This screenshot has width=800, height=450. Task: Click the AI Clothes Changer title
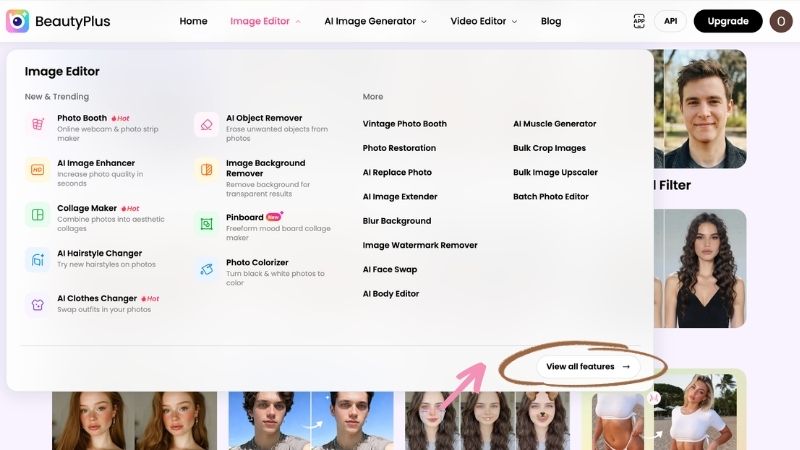tap(97, 298)
